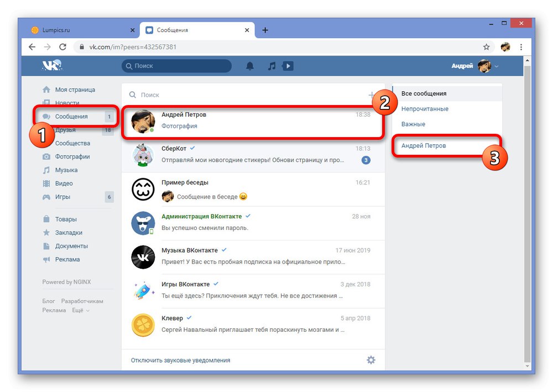This screenshot has height=392, width=553.
Task: Click the document icon beside Документы
Action: click(x=46, y=245)
